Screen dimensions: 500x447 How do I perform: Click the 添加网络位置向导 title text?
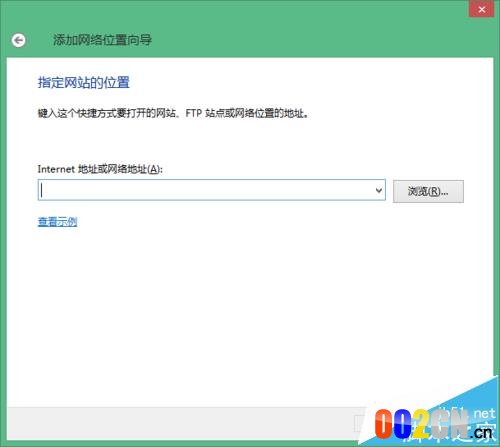[102, 40]
